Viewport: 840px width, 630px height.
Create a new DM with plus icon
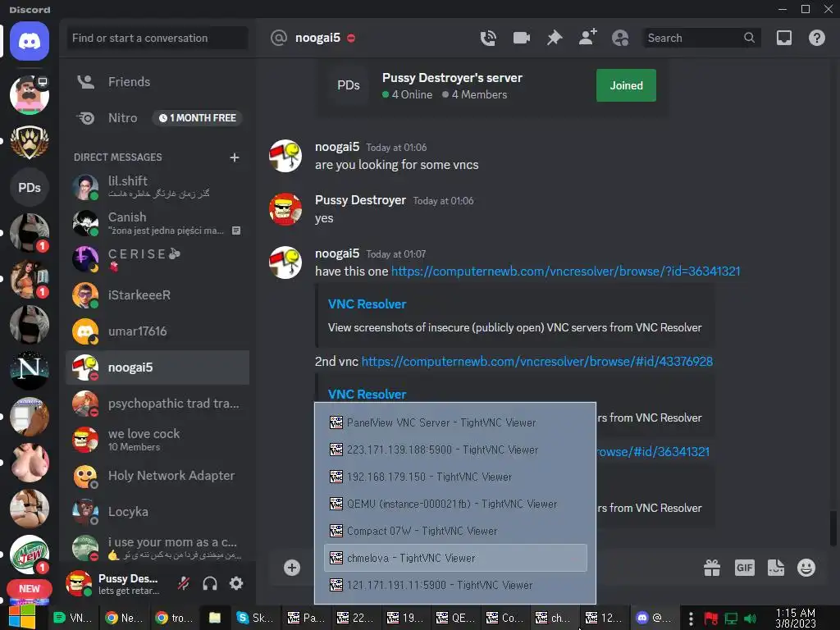234,157
